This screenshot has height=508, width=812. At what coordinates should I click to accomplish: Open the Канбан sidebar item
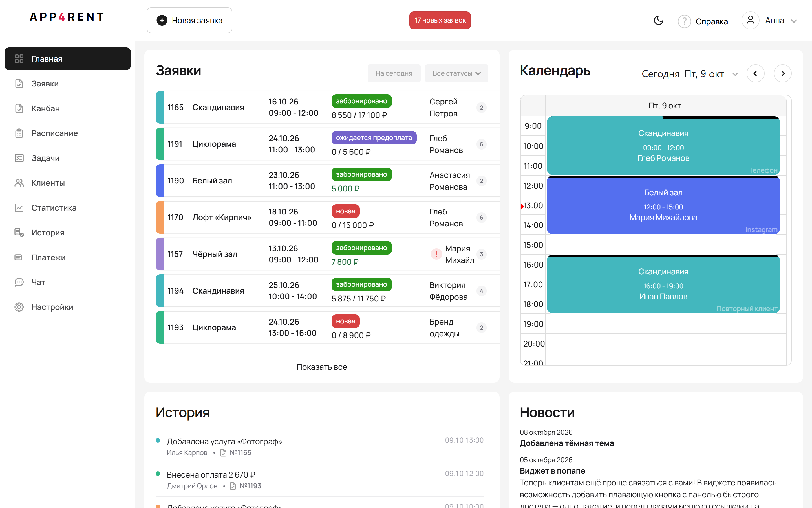(67, 109)
